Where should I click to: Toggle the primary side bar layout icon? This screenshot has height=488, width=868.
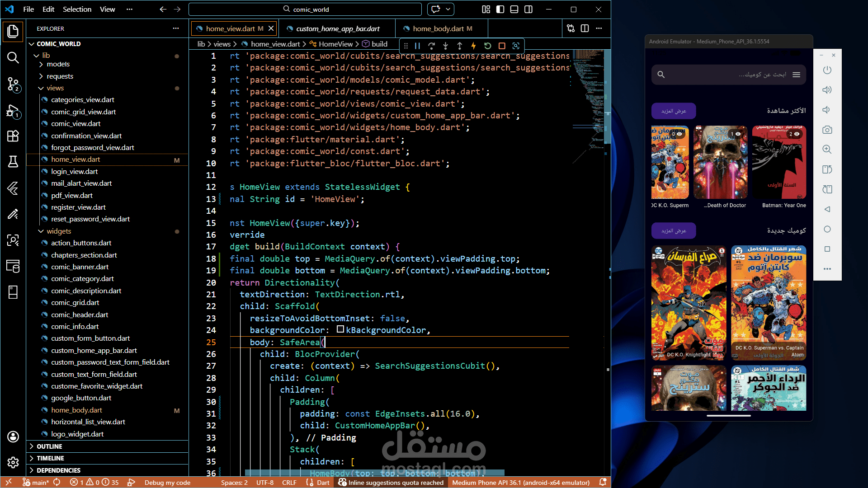500,9
